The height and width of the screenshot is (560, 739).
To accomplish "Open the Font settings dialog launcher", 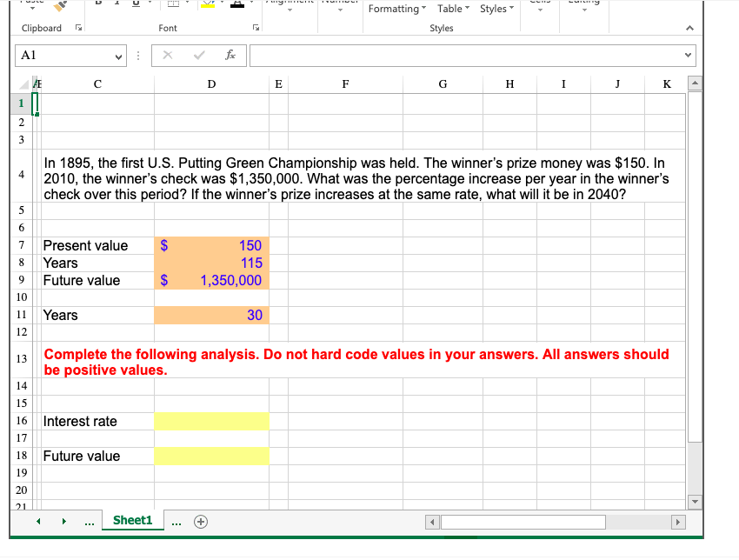I will point(256,28).
